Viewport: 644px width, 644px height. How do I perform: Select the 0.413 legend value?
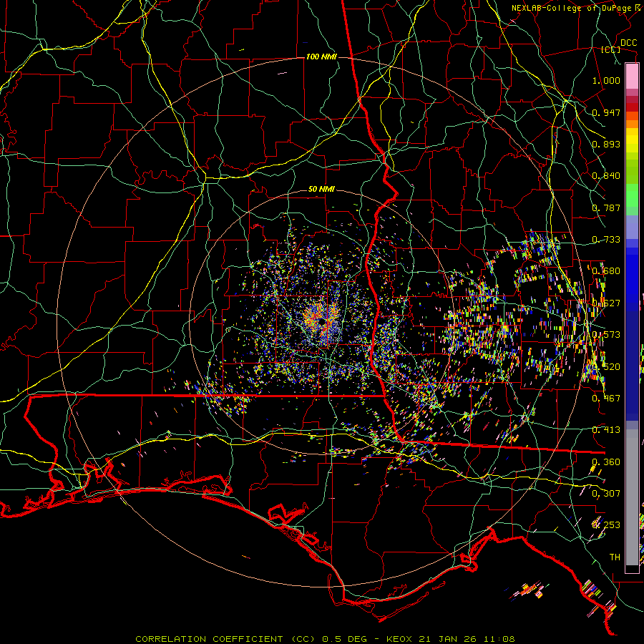tap(606, 430)
